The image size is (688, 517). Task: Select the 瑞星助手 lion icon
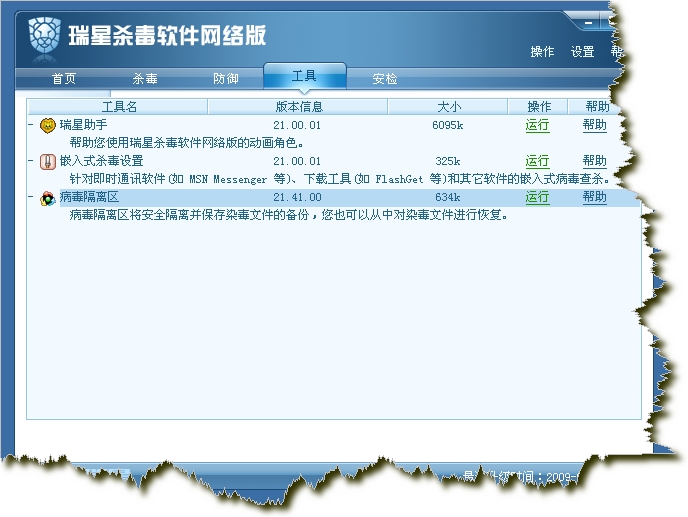tap(47, 126)
